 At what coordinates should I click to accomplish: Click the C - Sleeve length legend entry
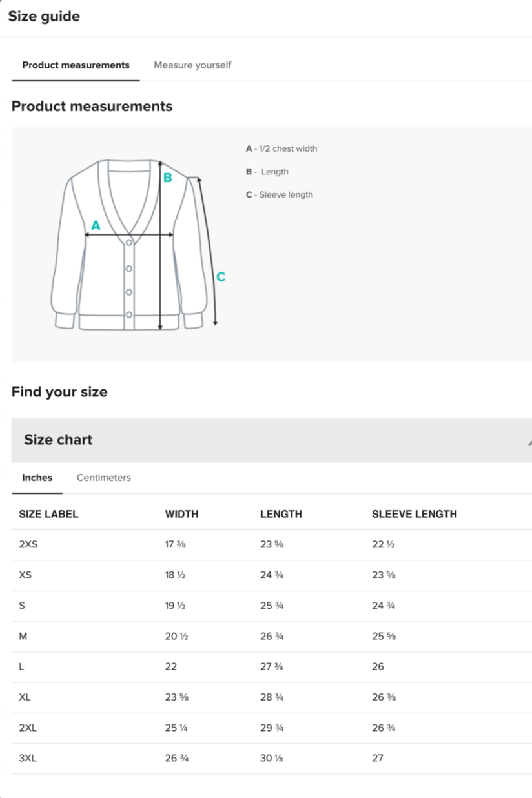(280, 194)
